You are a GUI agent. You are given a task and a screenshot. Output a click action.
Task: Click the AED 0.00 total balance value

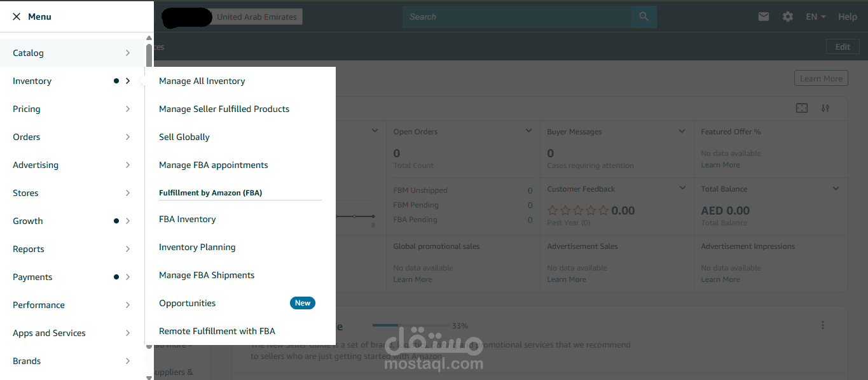(726, 211)
